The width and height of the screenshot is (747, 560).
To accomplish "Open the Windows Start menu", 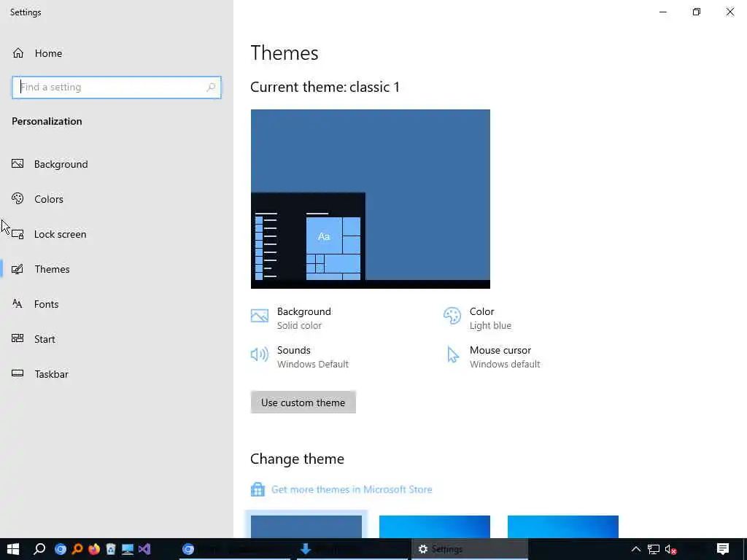I will 13,549.
